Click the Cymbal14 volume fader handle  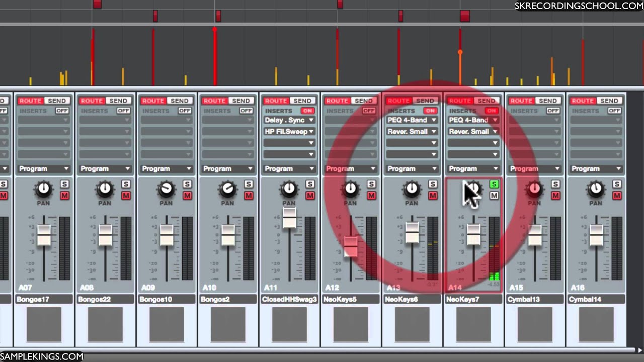[596, 234]
